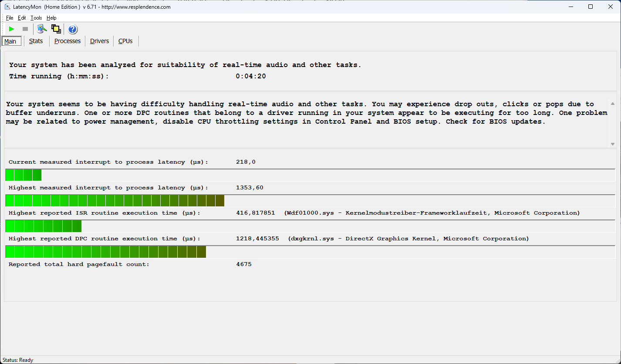The image size is (621, 364).
Task: Click 'Current measured interrupt to process latency' label
Action: click(x=108, y=162)
